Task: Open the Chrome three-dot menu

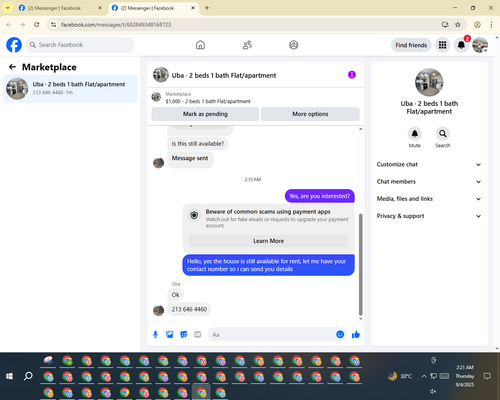Action: pos(491,24)
